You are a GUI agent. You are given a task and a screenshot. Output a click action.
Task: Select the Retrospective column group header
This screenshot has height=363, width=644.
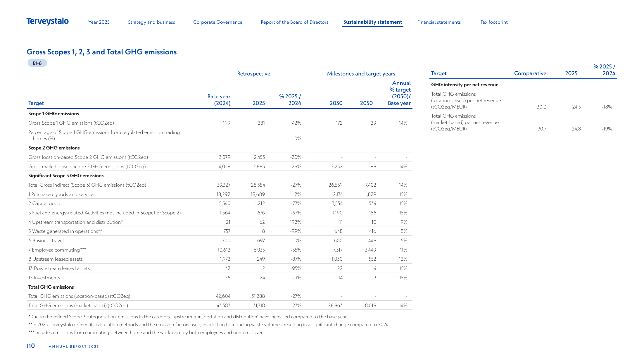pos(254,74)
